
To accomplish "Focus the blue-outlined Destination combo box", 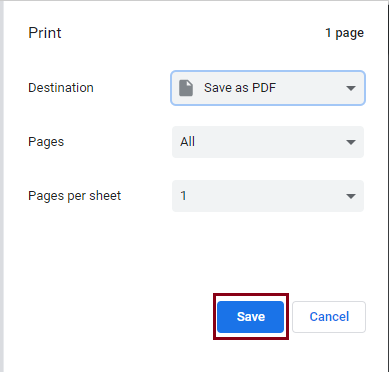I will point(268,88).
